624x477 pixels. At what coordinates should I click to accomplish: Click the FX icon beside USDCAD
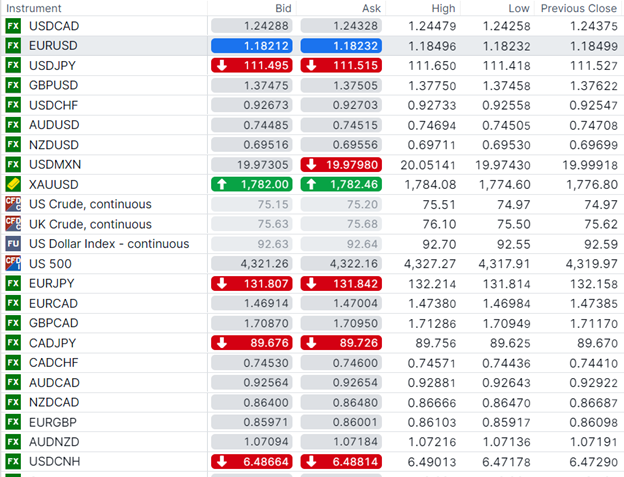point(13,26)
